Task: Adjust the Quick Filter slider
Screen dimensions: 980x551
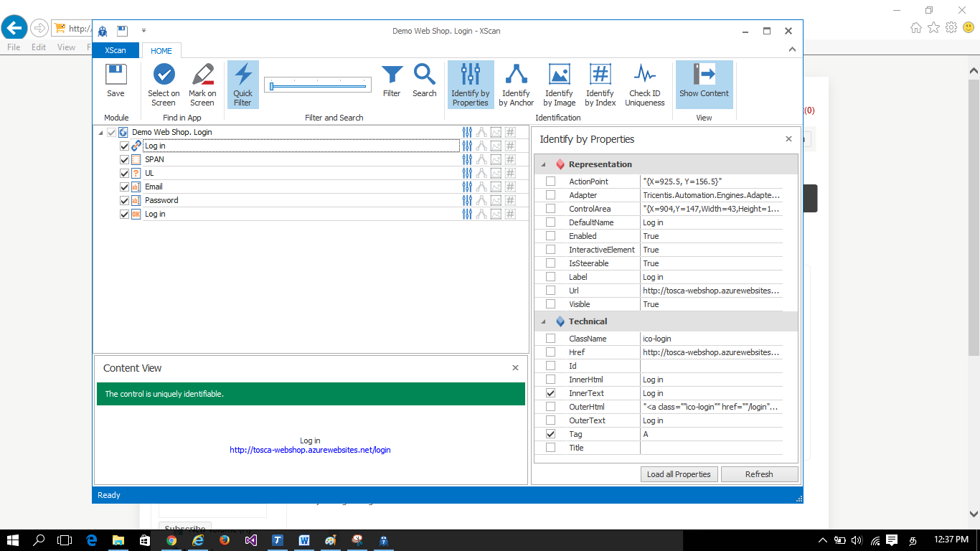Action: (x=271, y=85)
